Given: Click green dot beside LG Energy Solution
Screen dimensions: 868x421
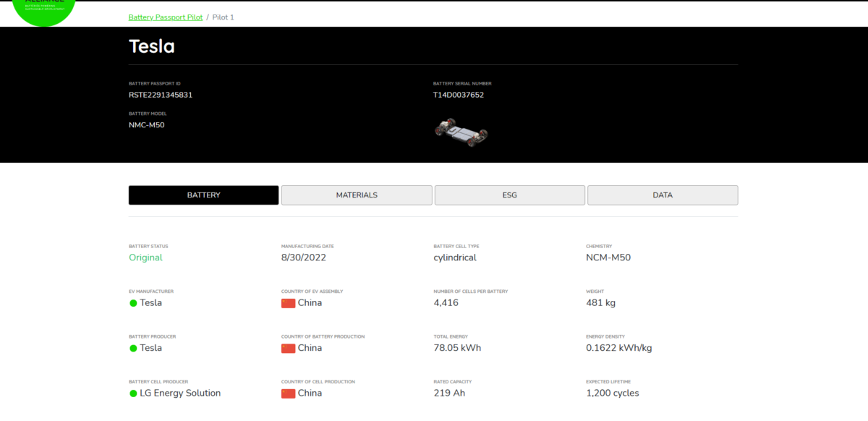Looking at the screenshot, I should pos(133,394).
